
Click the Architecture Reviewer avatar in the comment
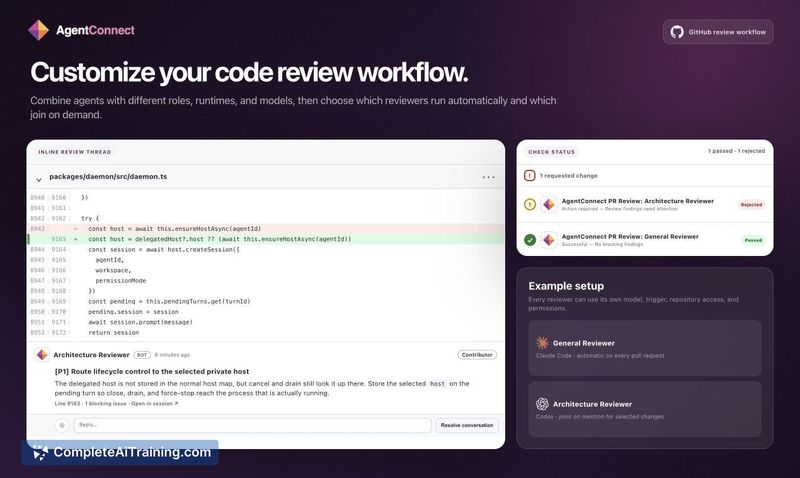pos(42,355)
